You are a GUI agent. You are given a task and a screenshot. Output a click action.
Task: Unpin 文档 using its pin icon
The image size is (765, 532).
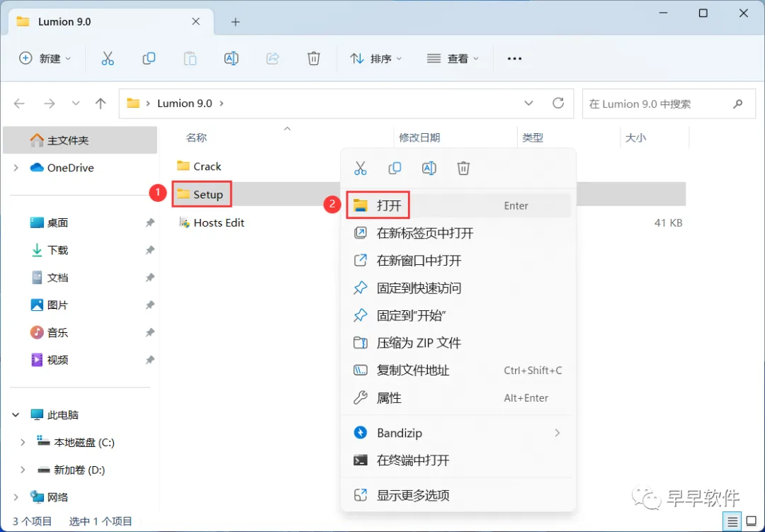[149, 278]
